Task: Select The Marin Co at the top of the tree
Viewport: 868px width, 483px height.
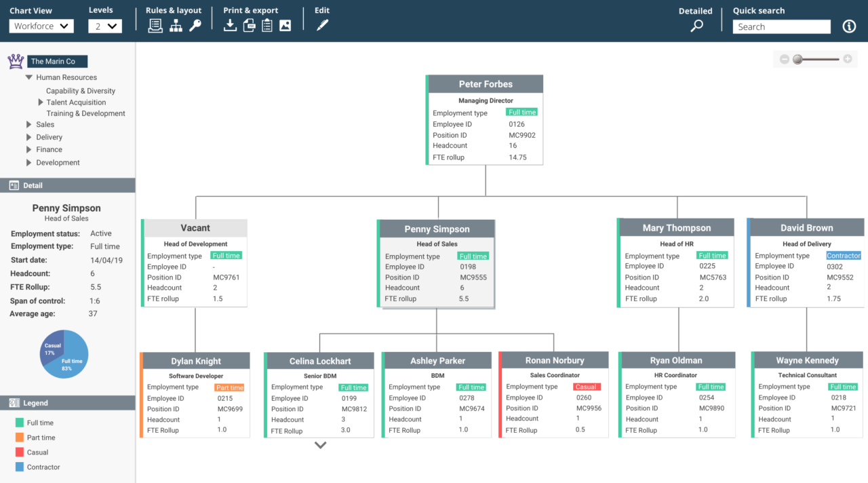Action: [57, 61]
